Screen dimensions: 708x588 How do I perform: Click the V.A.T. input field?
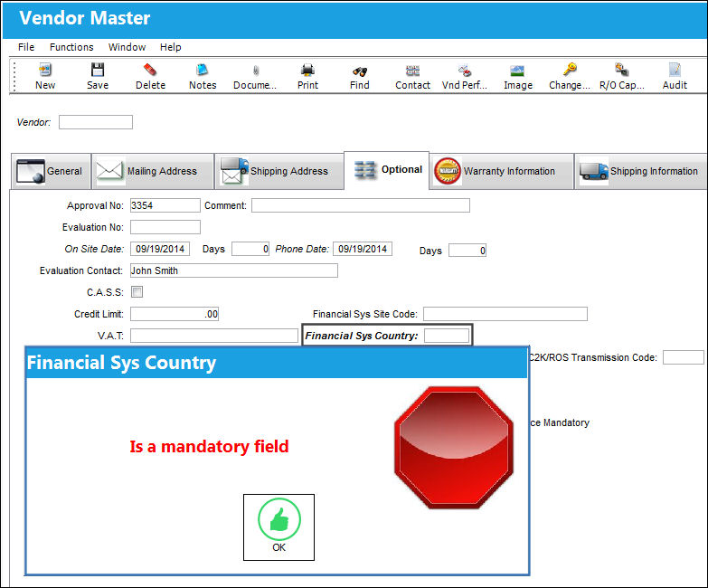tap(214, 336)
